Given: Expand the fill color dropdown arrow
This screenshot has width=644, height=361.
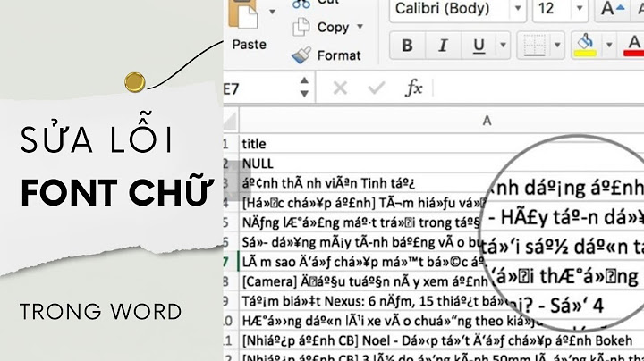Looking at the screenshot, I should [609, 45].
